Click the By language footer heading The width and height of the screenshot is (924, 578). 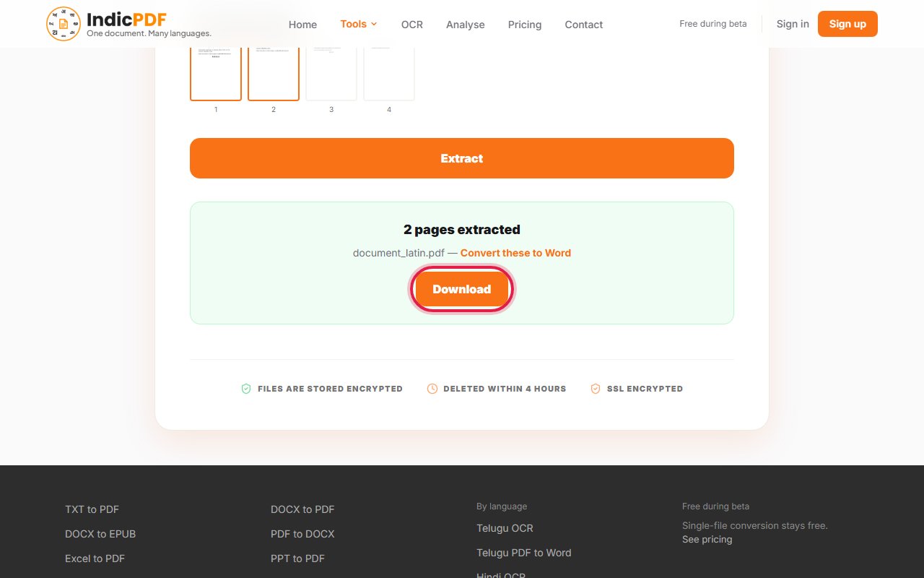(x=502, y=506)
